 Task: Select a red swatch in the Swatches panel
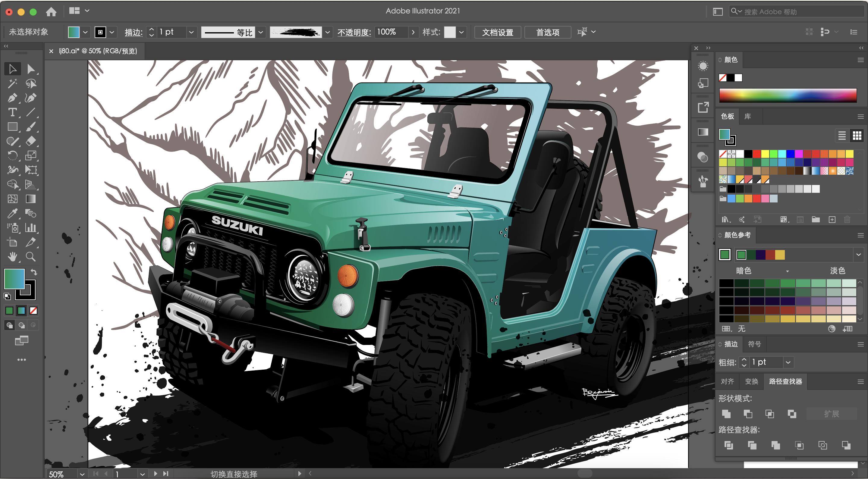click(x=756, y=154)
